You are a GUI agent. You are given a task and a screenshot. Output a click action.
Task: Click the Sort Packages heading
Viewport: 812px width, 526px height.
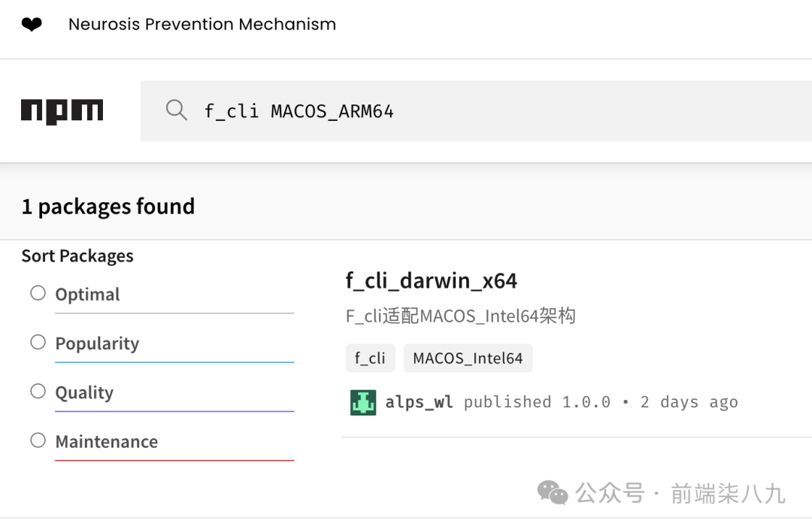point(77,256)
